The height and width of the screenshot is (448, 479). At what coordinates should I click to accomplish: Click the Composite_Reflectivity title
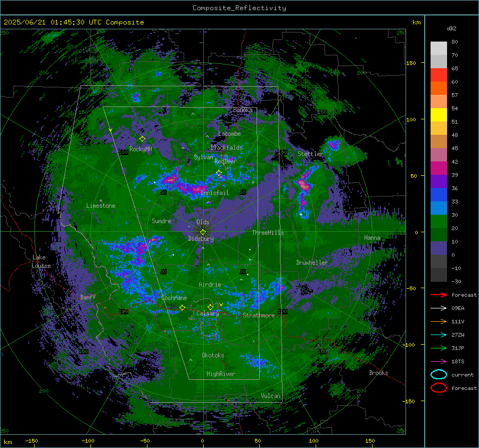(x=239, y=8)
